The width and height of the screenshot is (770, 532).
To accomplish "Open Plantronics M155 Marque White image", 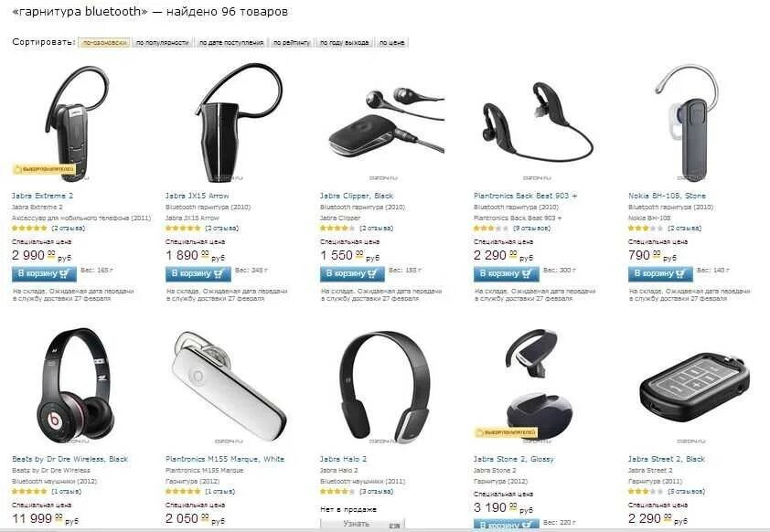I will (x=229, y=387).
